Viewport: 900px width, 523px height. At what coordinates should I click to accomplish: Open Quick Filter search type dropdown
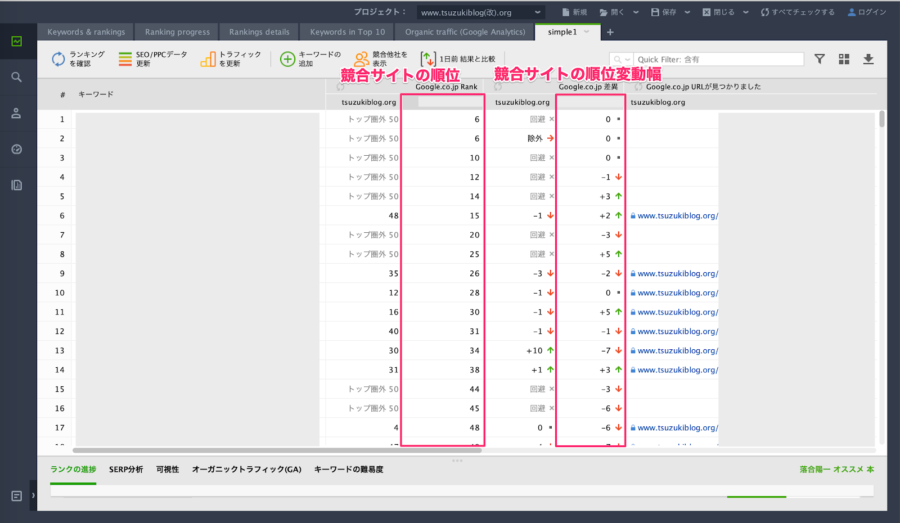point(622,59)
